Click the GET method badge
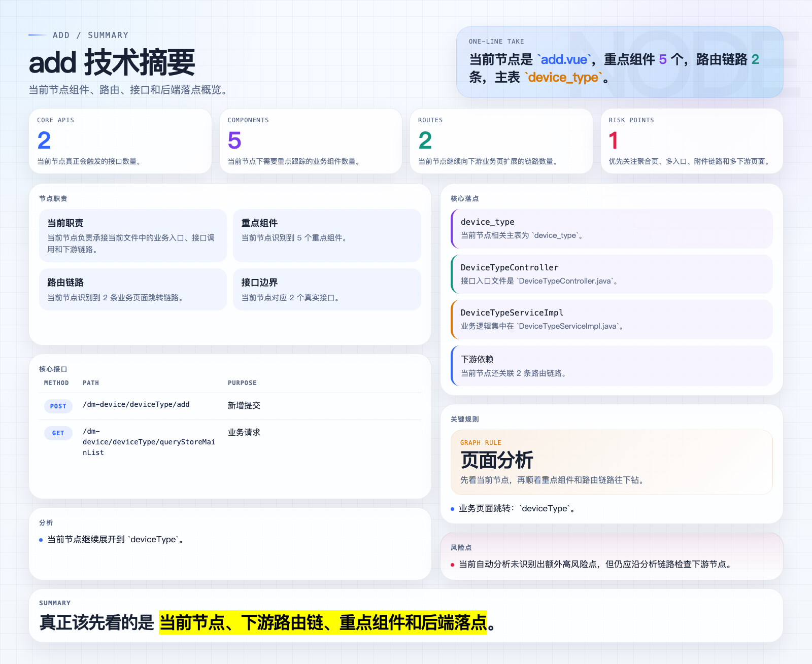This screenshot has height=664, width=812. (58, 433)
